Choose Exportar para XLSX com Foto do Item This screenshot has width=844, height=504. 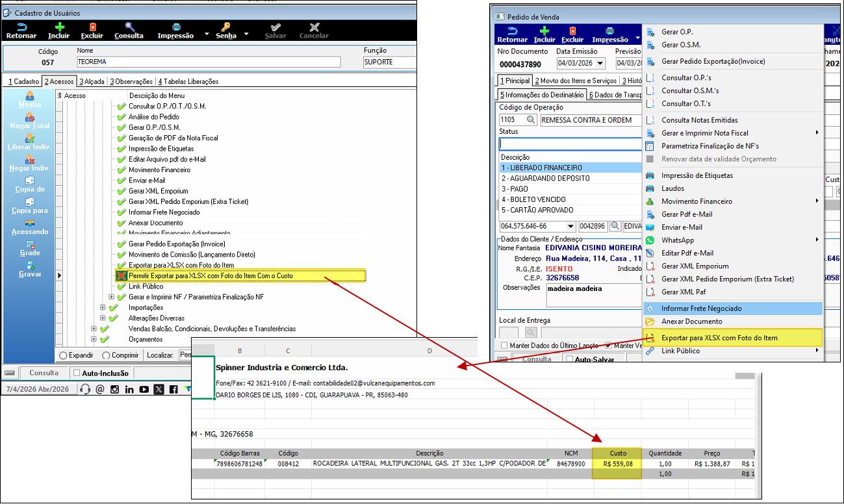click(x=719, y=338)
